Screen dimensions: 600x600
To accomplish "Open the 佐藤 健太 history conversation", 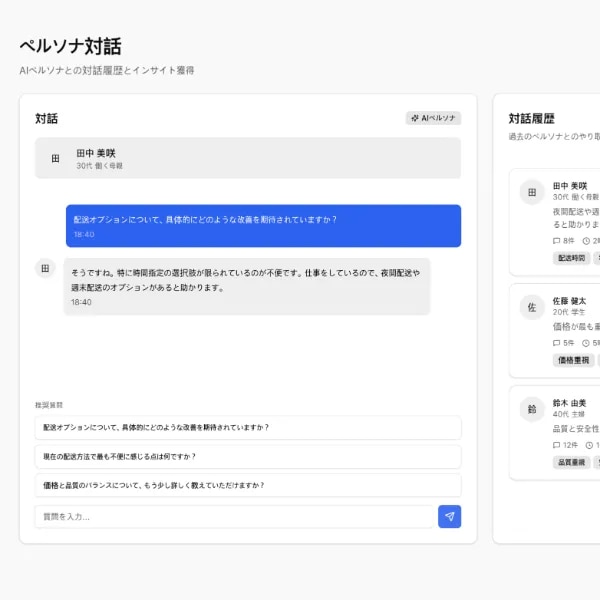I will click(x=555, y=331).
